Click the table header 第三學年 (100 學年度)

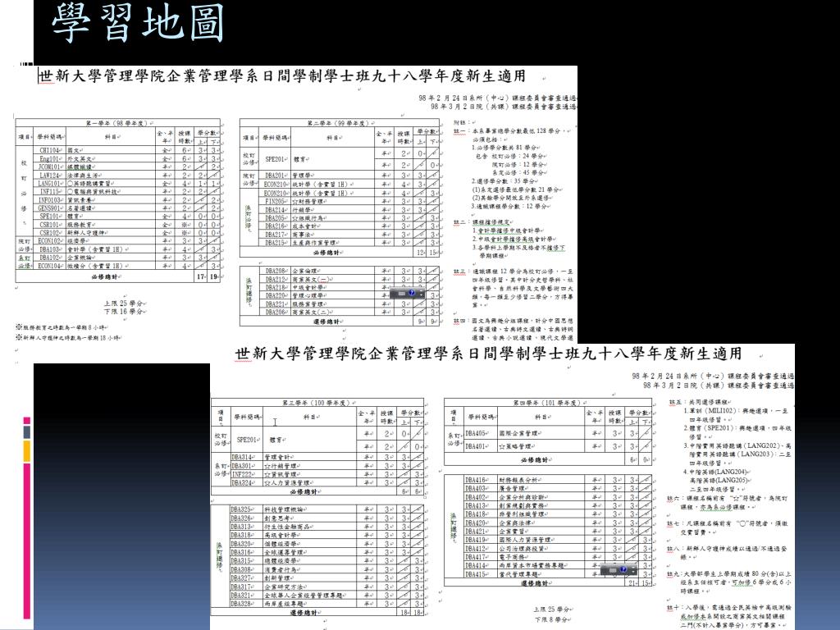tap(316, 402)
